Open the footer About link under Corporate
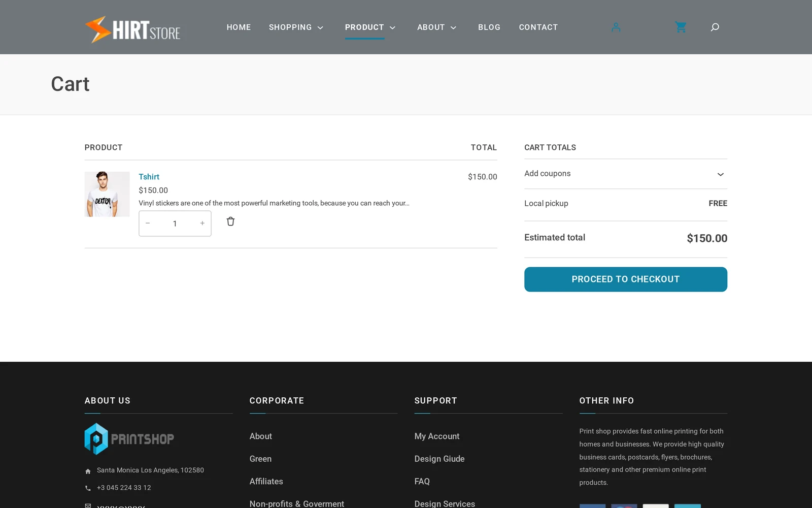This screenshot has width=812, height=508. [x=260, y=436]
